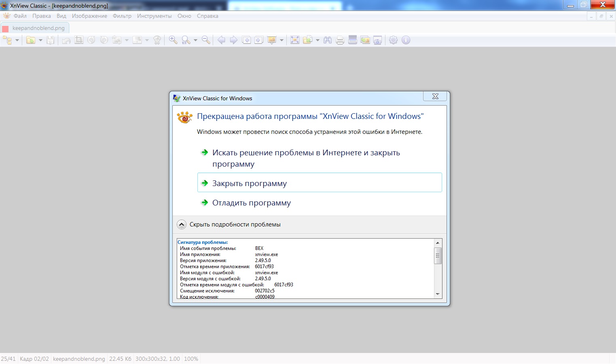Go to the previous file arrow
The width and height of the screenshot is (616, 364).
point(221,40)
